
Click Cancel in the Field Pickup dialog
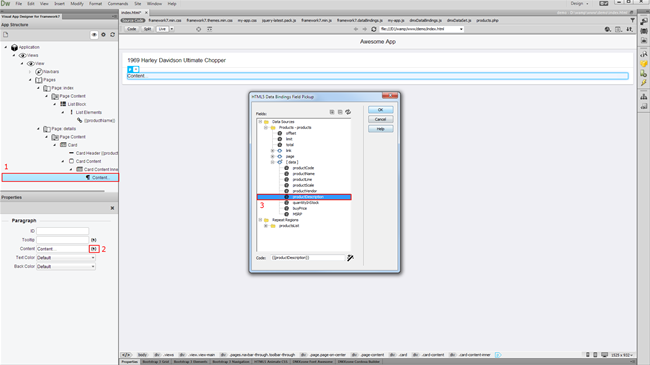[x=380, y=119]
